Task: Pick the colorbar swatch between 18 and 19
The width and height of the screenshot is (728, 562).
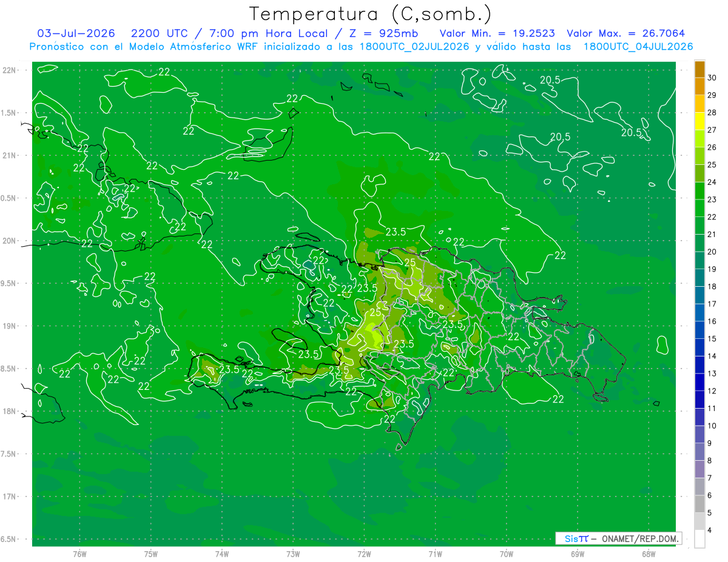Action: tap(699, 278)
